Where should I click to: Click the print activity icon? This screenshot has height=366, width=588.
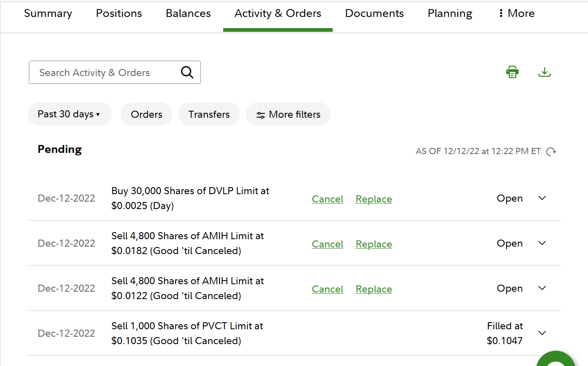tap(512, 72)
